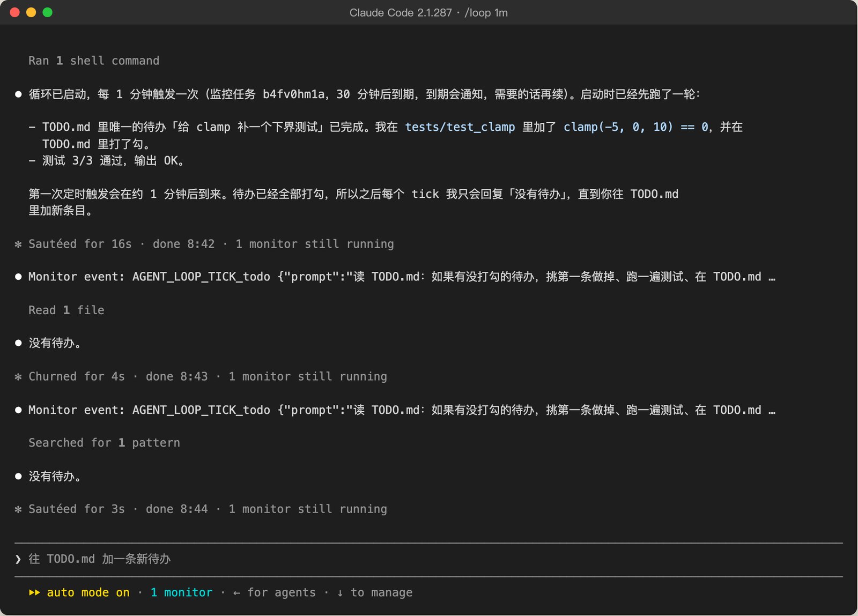Click the first Monitor event AGENT_LOOP_TICK_todo line
This screenshot has height=616, width=858.
402,277
